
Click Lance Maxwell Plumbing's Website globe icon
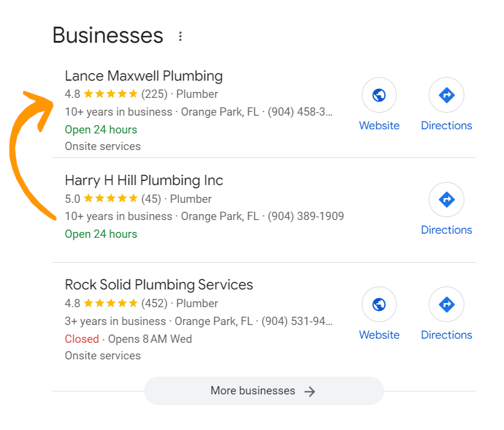[x=379, y=95]
